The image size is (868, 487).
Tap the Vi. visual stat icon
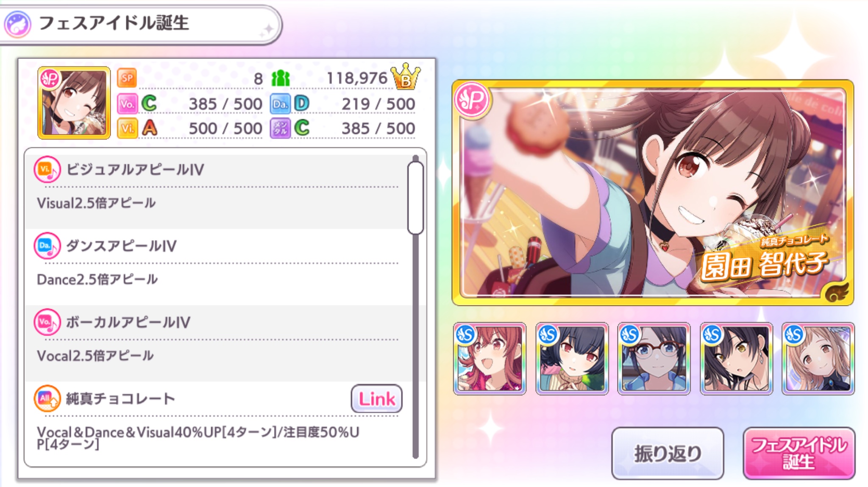click(127, 128)
